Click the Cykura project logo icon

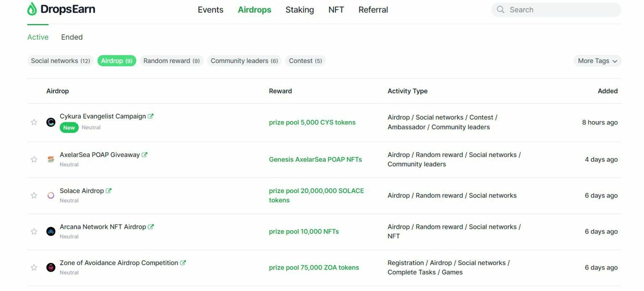pyautogui.click(x=51, y=122)
